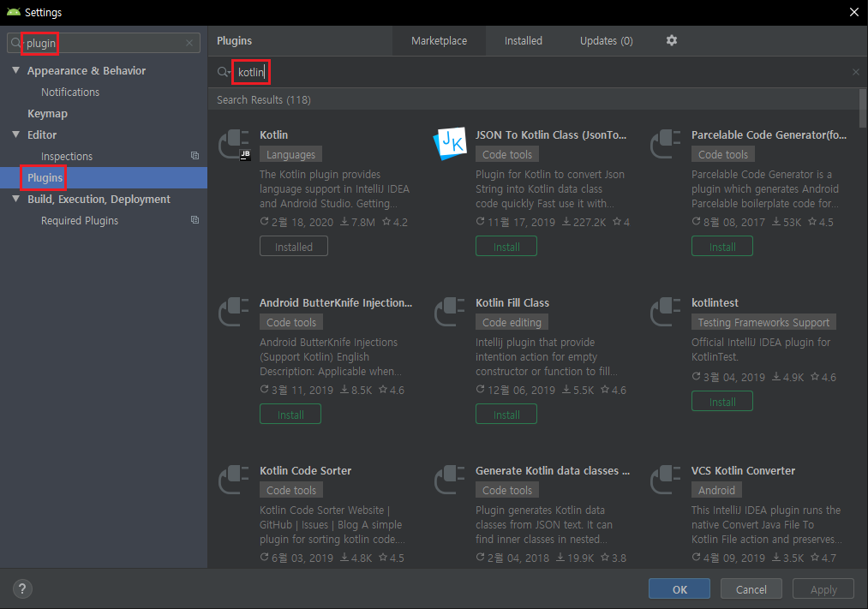Install Kotlin Fill Class plugin
Image resolution: width=868 pixels, height=609 pixels.
point(506,414)
